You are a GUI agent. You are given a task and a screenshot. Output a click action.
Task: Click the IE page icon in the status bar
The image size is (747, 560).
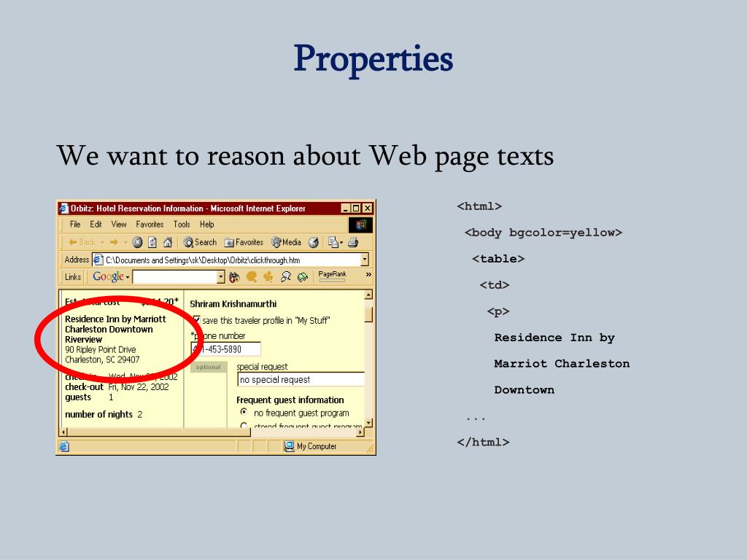[x=64, y=446]
